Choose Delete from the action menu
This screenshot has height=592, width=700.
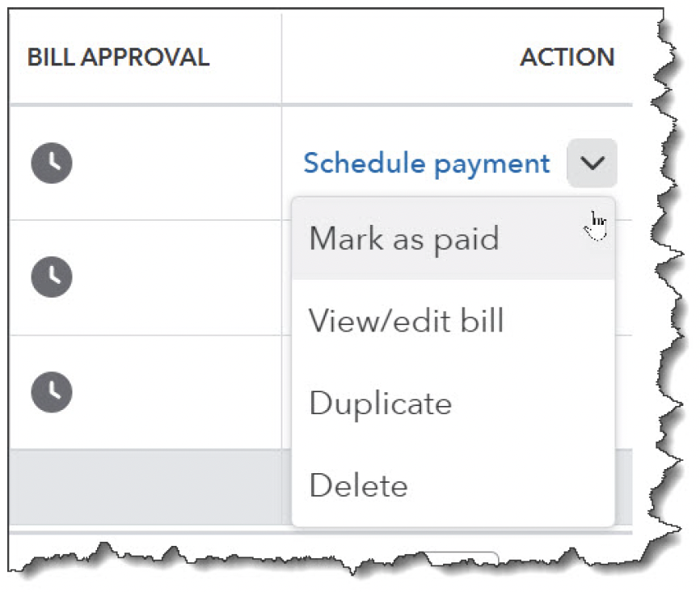click(359, 485)
